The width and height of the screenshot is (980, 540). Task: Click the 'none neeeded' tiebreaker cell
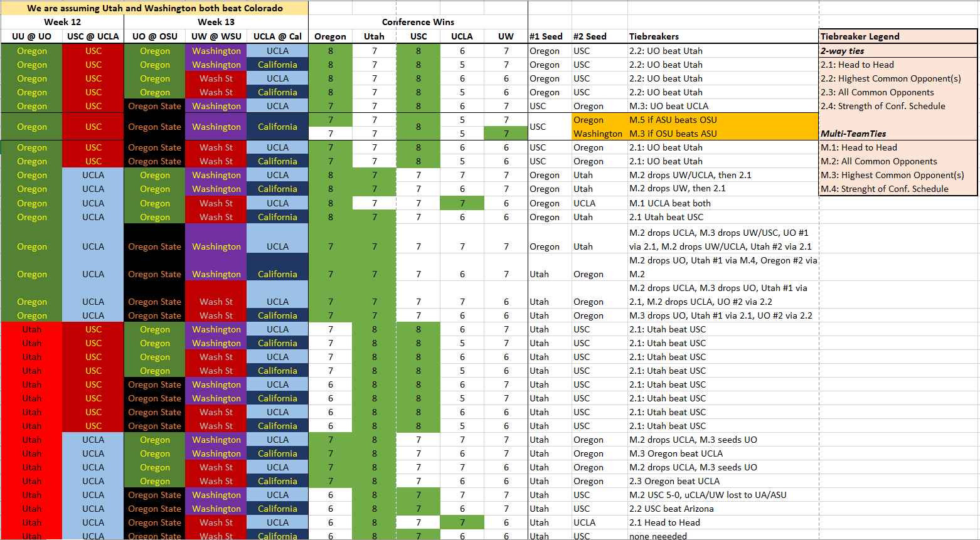723,536
